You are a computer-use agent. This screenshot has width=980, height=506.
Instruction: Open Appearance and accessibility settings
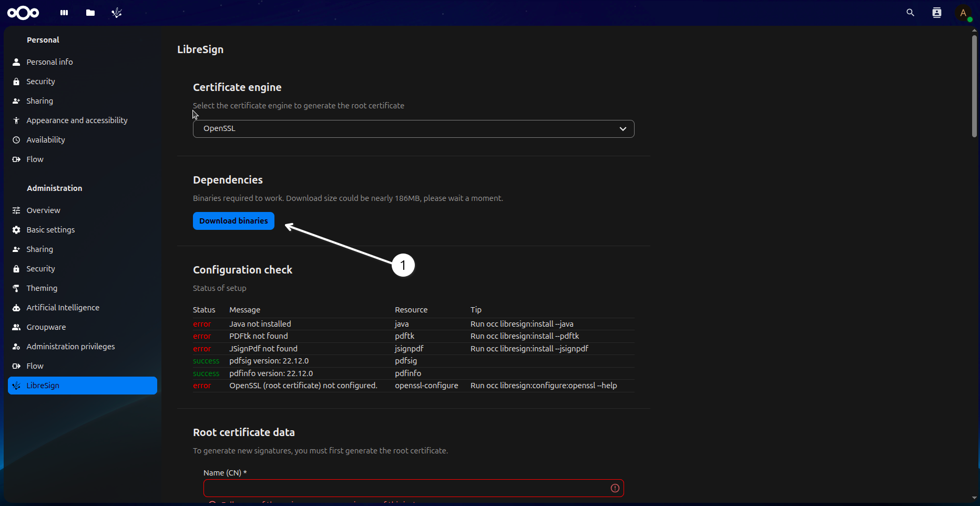83,120
